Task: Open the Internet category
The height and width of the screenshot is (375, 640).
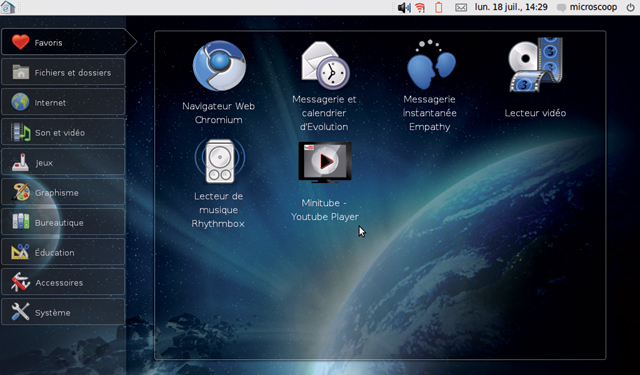Action: tap(63, 102)
